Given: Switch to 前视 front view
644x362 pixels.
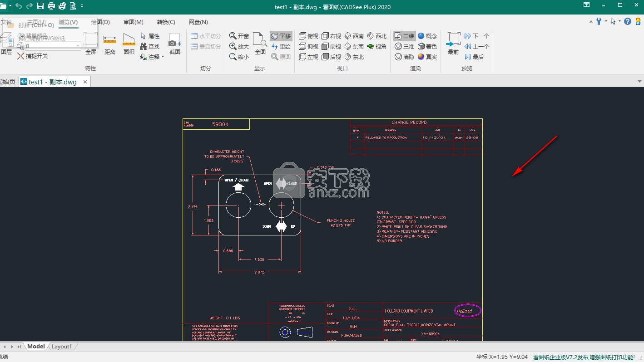Looking at the screenshot, I should pyautogui.click(x=331, y=46).
